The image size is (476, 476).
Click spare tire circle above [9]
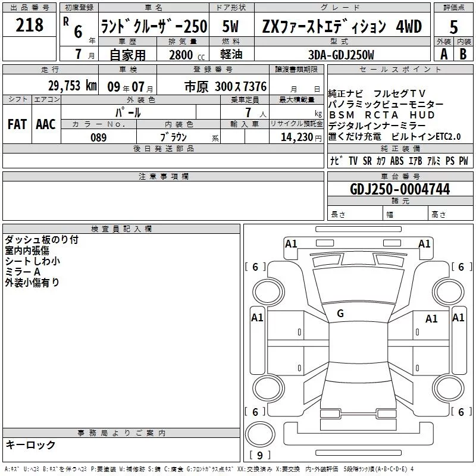(260, 434)
